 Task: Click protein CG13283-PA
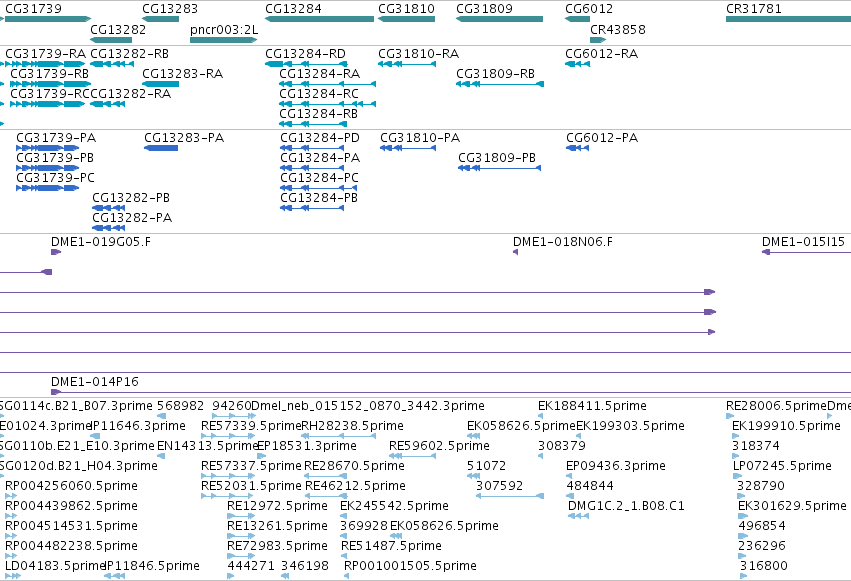[161, 148]
